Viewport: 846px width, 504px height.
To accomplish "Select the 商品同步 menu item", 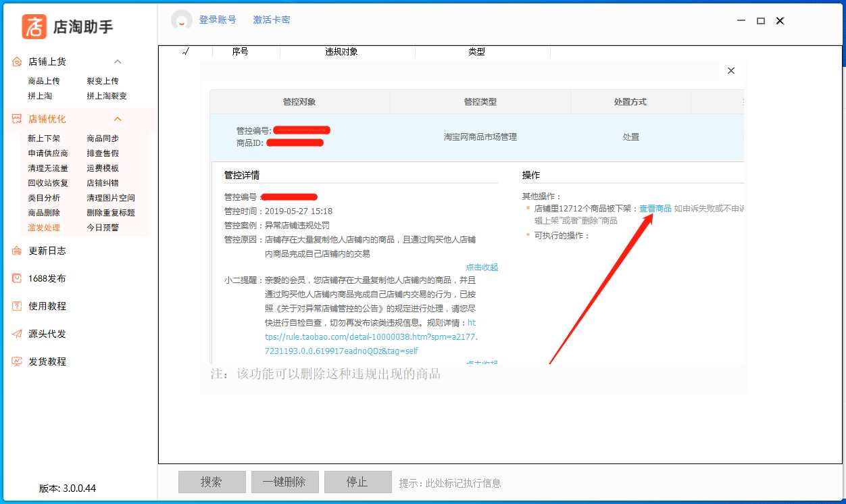I will tap(103, 138).
